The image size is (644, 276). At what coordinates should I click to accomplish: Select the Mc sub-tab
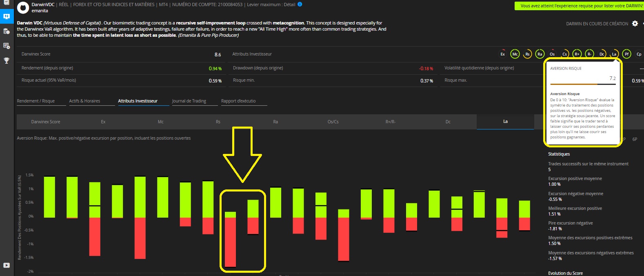coord(161,122)
